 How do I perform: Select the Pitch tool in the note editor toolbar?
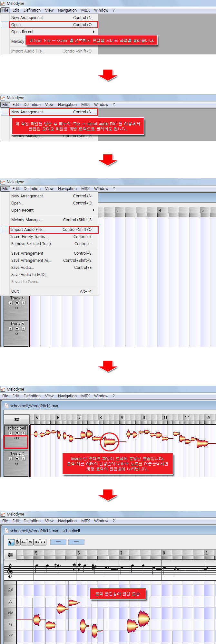pos(17,542)
